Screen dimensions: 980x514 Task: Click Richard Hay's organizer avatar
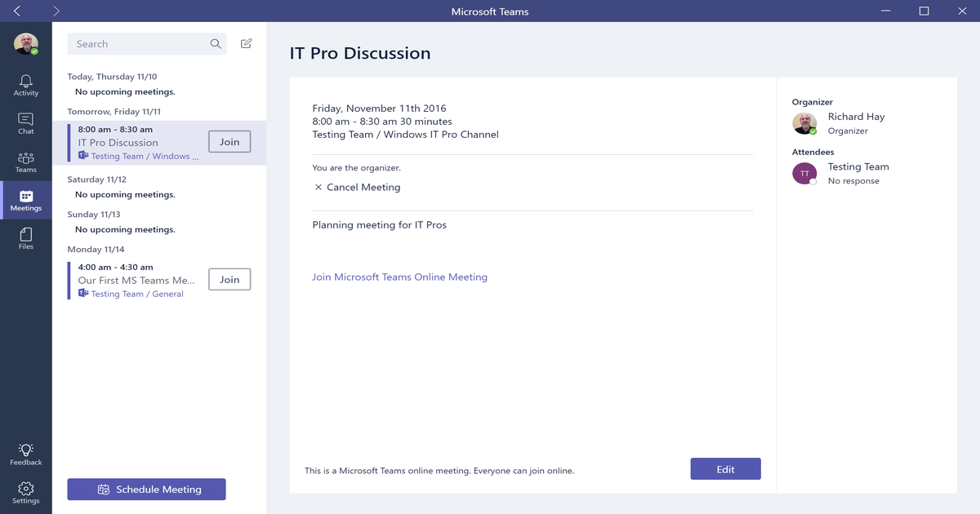804,123
